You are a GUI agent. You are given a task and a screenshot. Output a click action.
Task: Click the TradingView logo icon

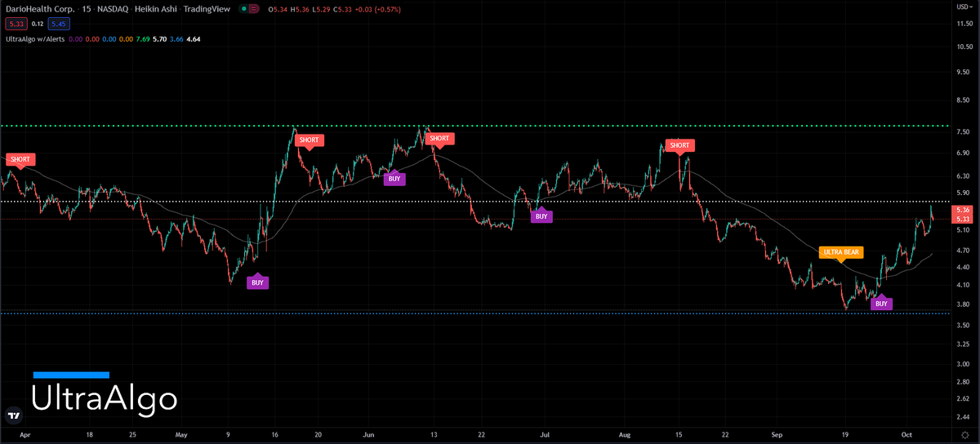click(x=13, y=415)
